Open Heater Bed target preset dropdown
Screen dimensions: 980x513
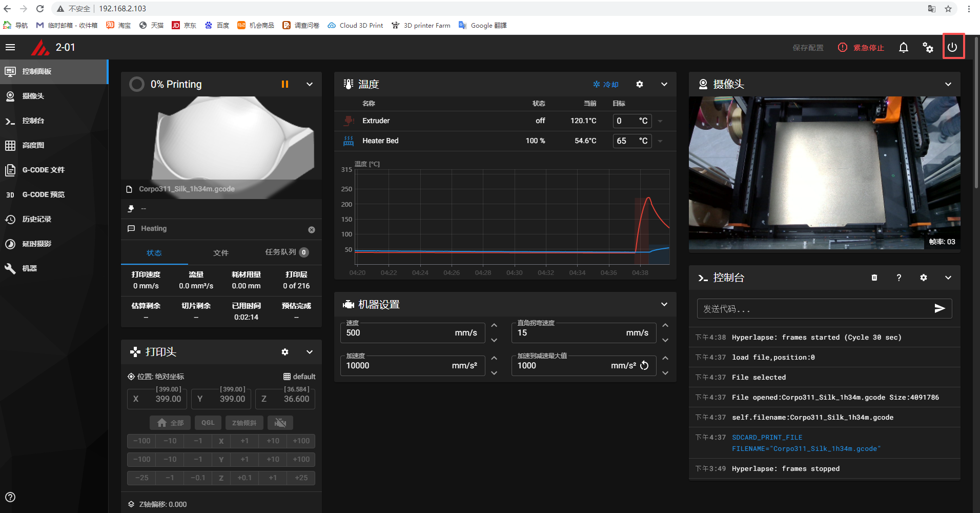click(x=660, y=141)
